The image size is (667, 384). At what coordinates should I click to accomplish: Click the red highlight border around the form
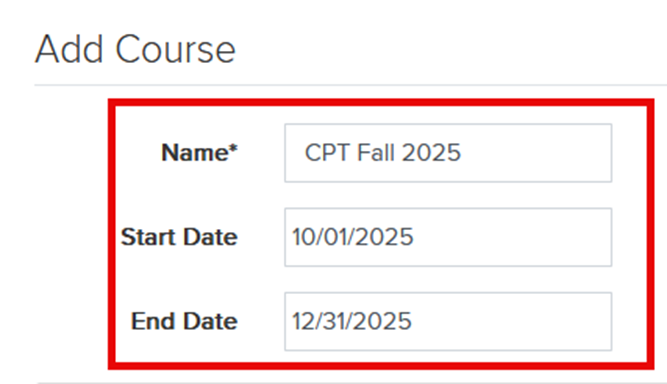pyautogui.click(x=381, y=102)
